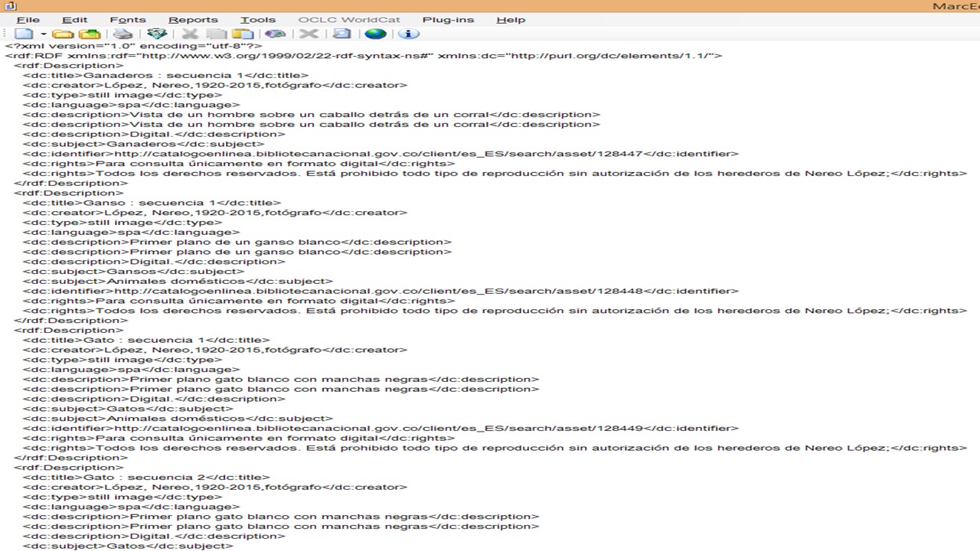980x551 pixels.
Task: Click the Compile record icon
Action: [x=157, y=34]
